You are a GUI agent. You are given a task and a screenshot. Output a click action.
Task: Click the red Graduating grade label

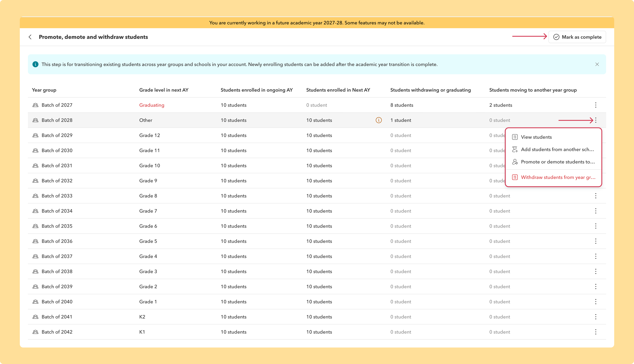152,105
